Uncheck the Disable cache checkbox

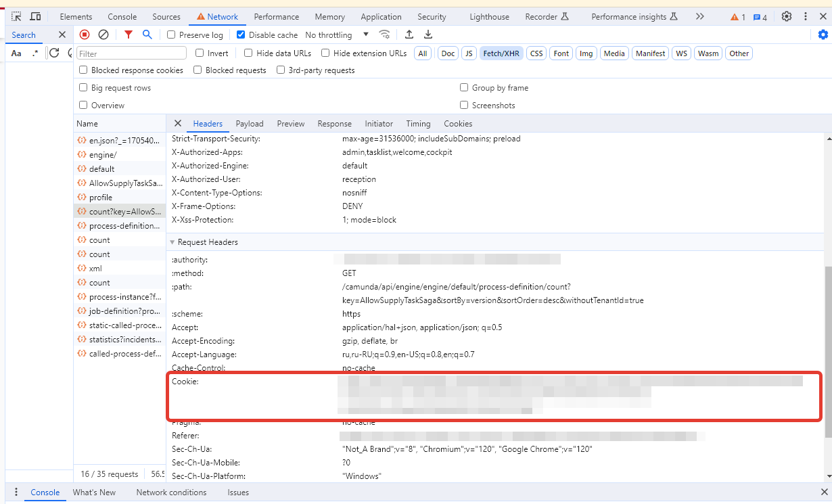[x=241, y=35]
